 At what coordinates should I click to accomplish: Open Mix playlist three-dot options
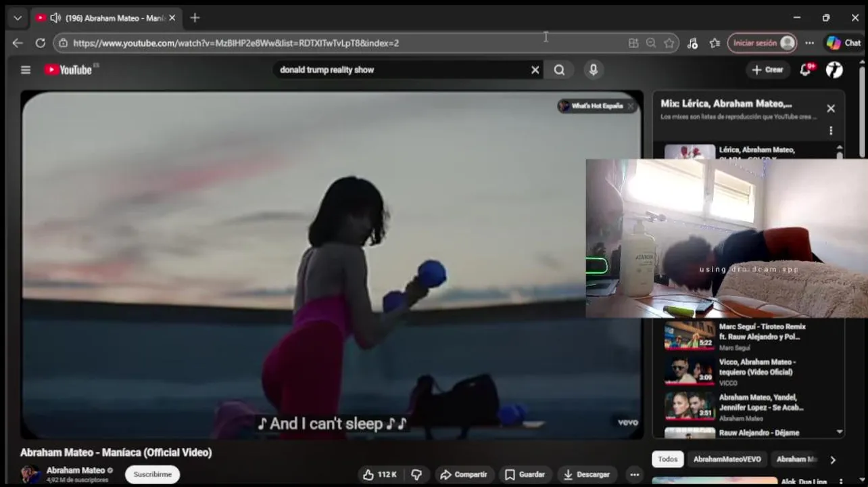831,131
